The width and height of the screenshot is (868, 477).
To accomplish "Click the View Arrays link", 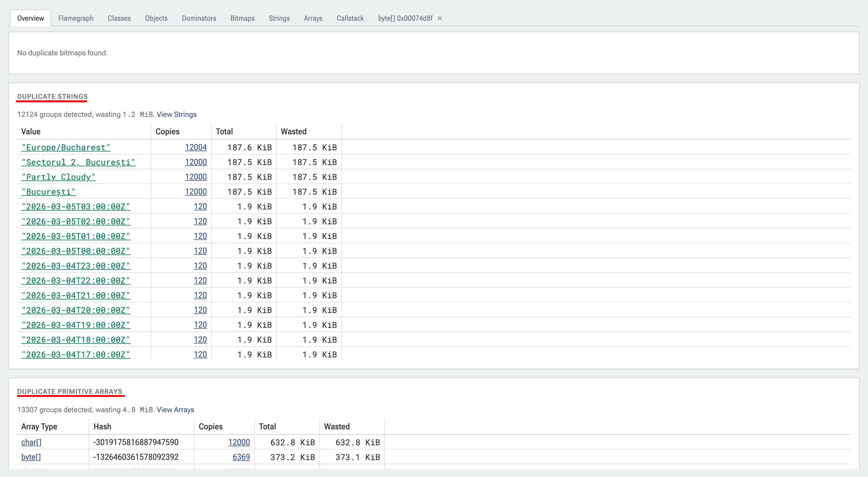I will [x=175, y=410].
